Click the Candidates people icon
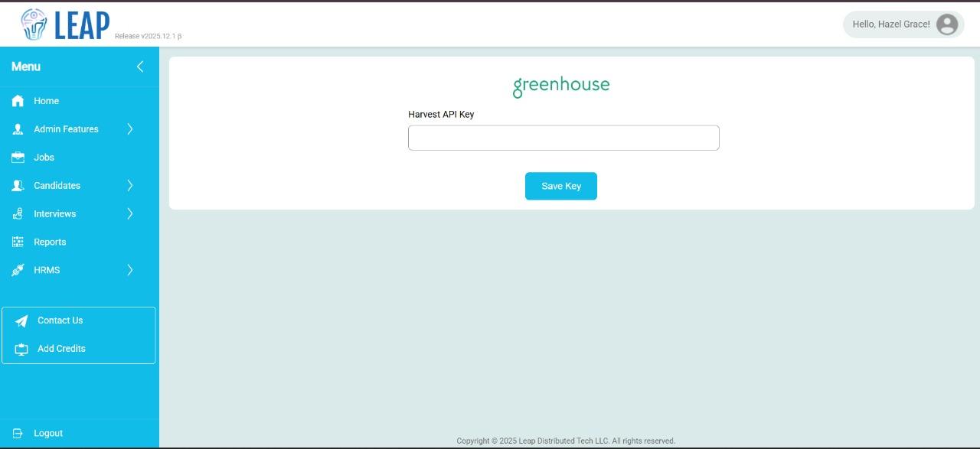980x449 pixels. pos(18,186)
